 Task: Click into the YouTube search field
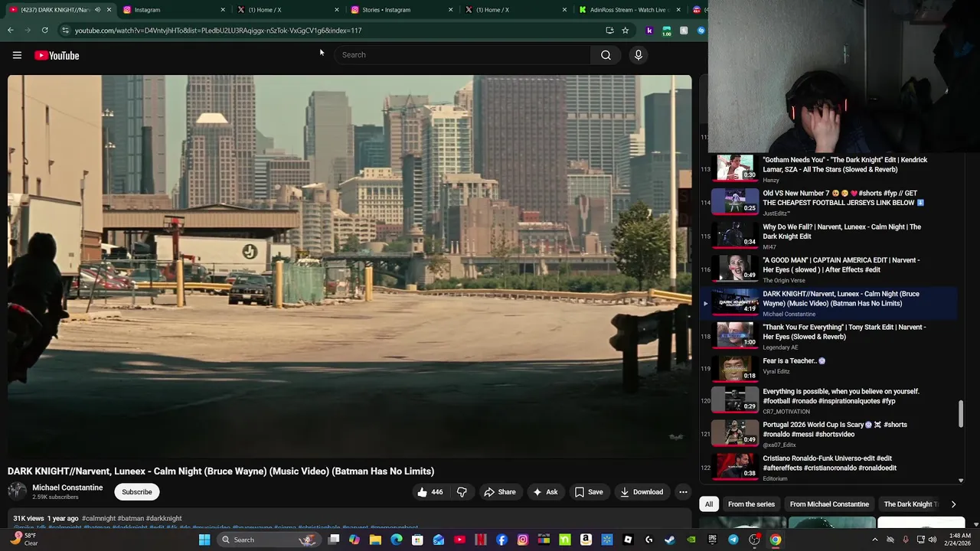(x=463, y=55)
